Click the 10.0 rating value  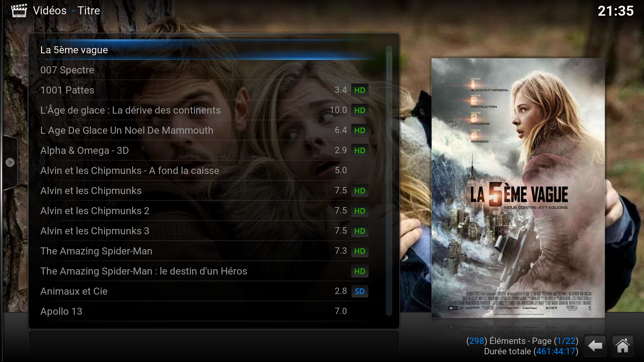[338, 110]
